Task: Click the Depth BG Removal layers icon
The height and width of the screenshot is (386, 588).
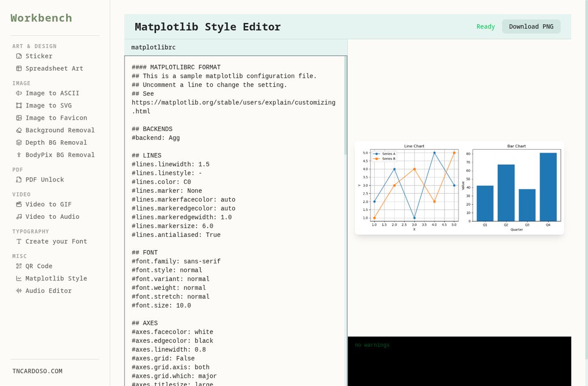Action: (19, 142)
